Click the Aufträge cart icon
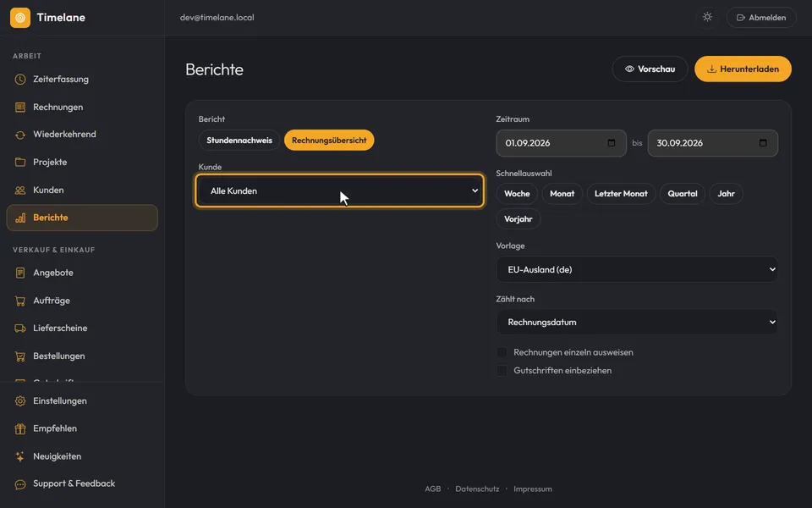 coord(20,301)
